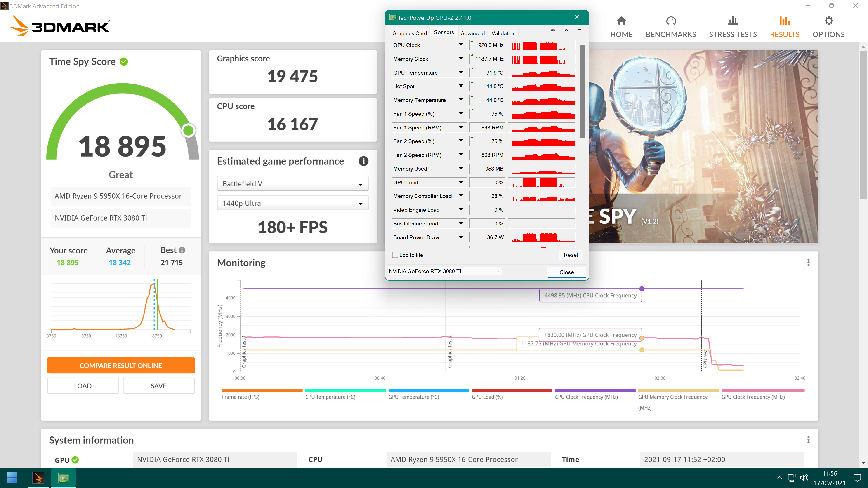Image resolution: width=868 pixels, height=488 pixels.
Task: Click the SAVE button
Action: click(159, 386)
